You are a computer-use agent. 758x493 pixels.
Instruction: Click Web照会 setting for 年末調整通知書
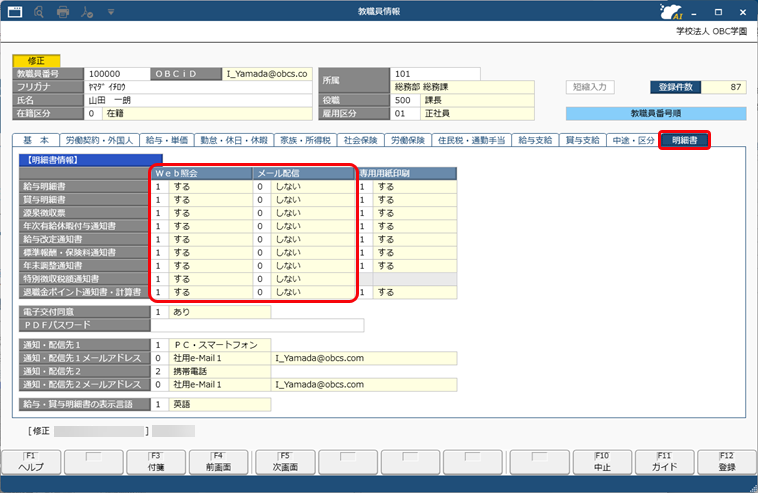[202, 266]
